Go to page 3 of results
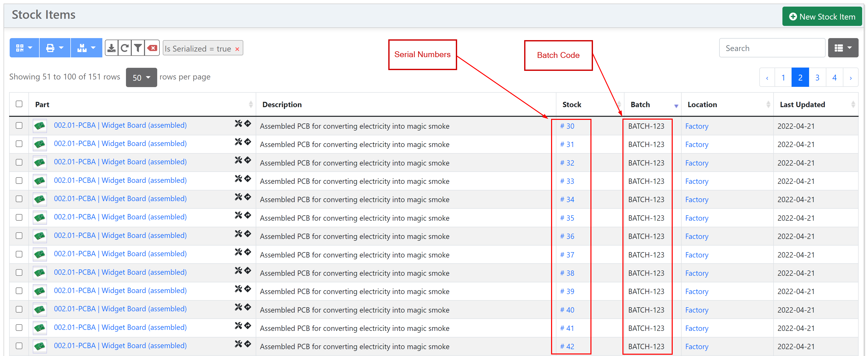The height and width of the screenshot is (356, 868). pyautogui.click(x=817, y=77)
